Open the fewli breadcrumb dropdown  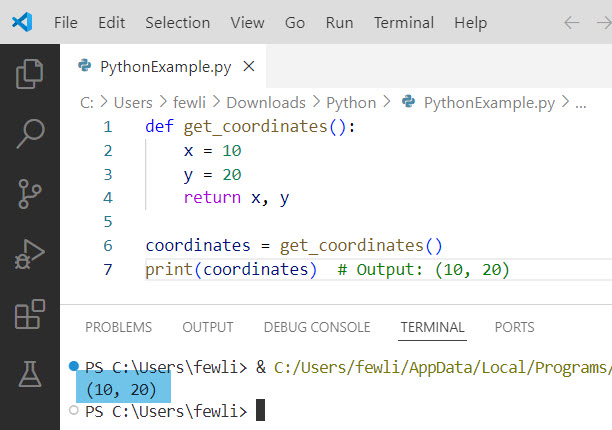click(189, 103)
